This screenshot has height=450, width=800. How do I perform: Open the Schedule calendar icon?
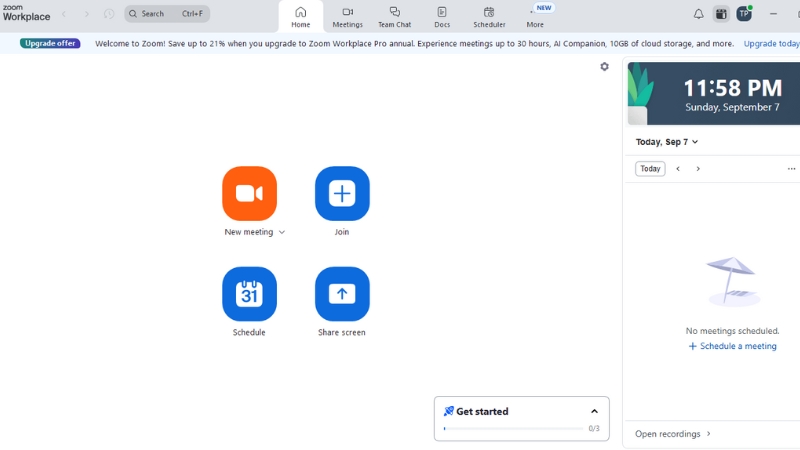pos(249,294)
